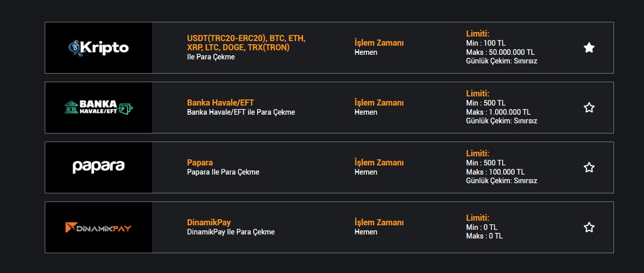Star the DinamikPay withdrawal method
The image size is (644, 273).
pyautogui.click(x=589, y=227)
